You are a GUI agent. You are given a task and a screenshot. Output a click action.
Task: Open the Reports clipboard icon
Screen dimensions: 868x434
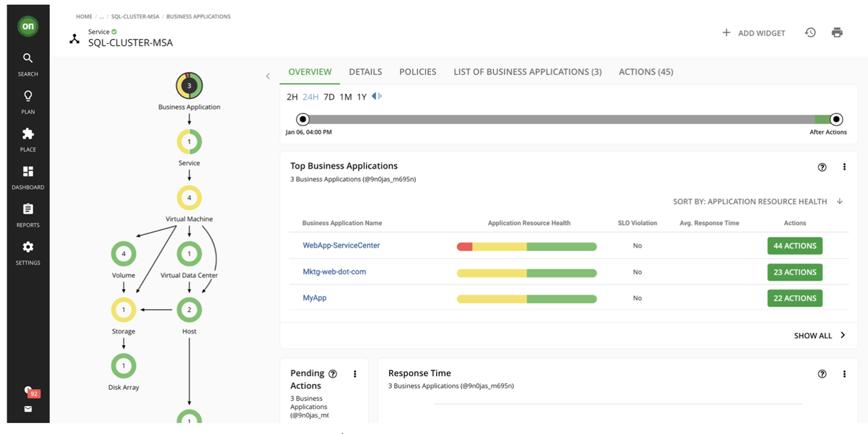tap(28, 209)
